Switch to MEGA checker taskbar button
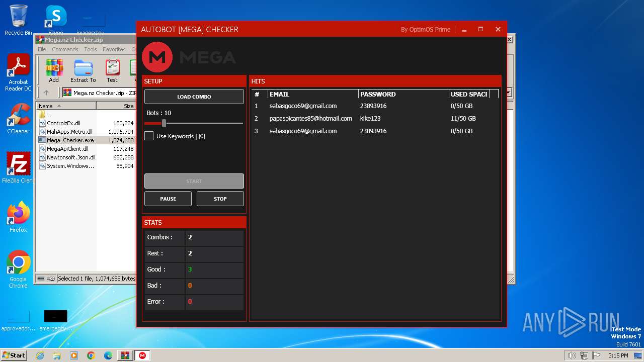The height and width of the screenshot is (362, 644). [x=142, y=355]
